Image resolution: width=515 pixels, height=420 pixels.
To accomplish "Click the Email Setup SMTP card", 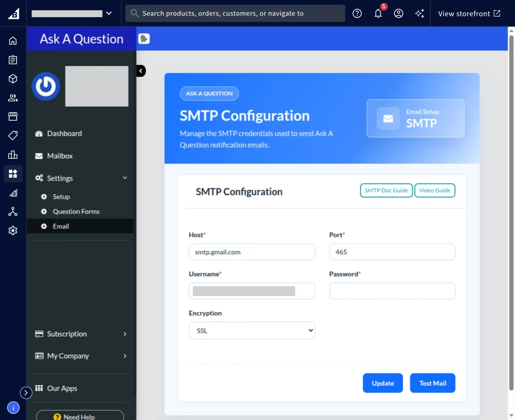I will 415,119.
